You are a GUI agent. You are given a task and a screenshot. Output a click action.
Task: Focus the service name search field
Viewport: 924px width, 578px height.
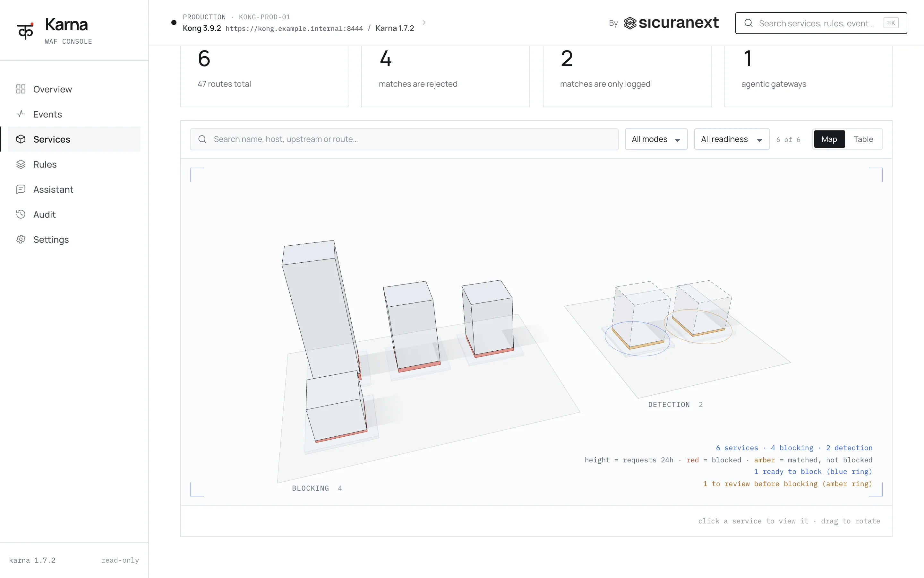404,139
